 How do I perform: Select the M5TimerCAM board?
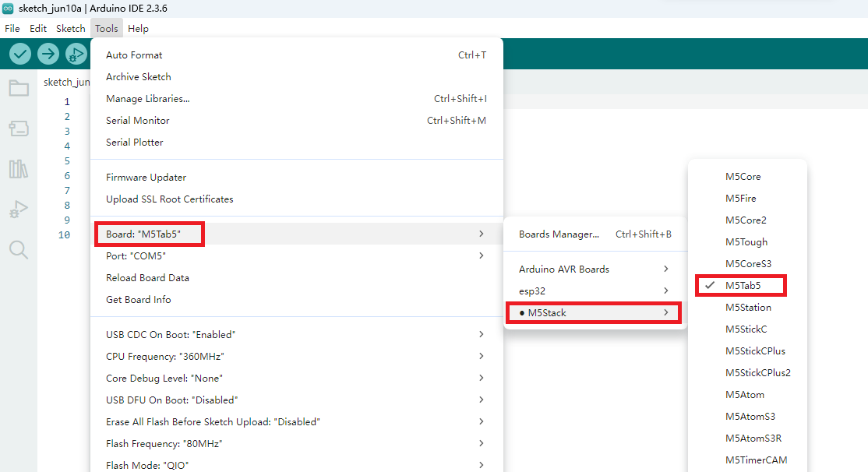[747, 460]
